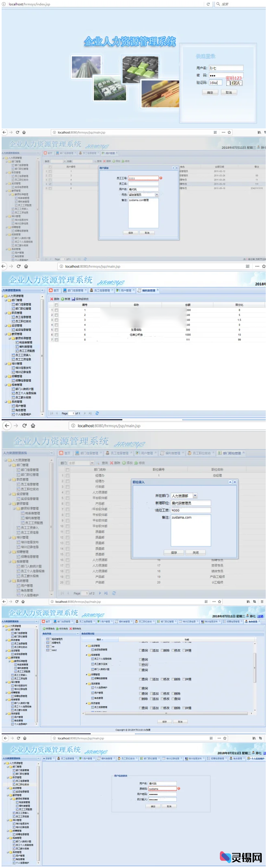This screenshot has width=267, height=868.
Task: Go to next page in 'of 2' pager
Action: tap(100, 593)
